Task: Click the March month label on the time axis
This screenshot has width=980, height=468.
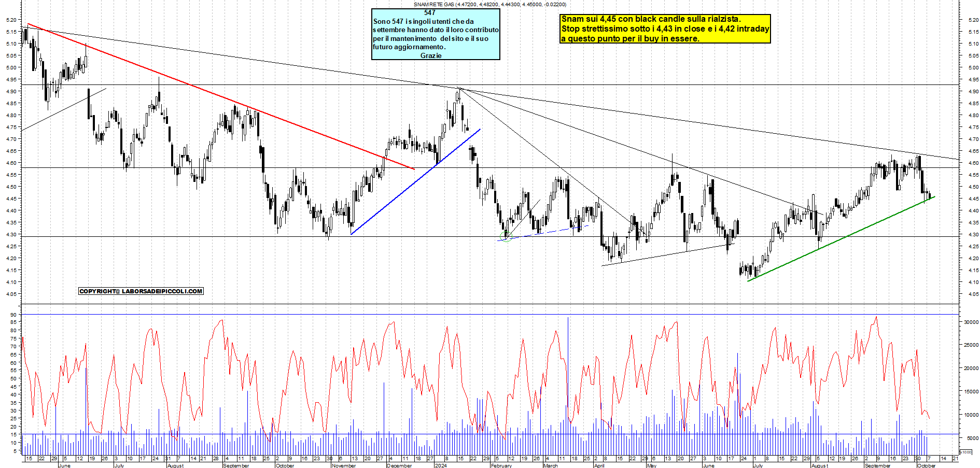Action: 551,465
